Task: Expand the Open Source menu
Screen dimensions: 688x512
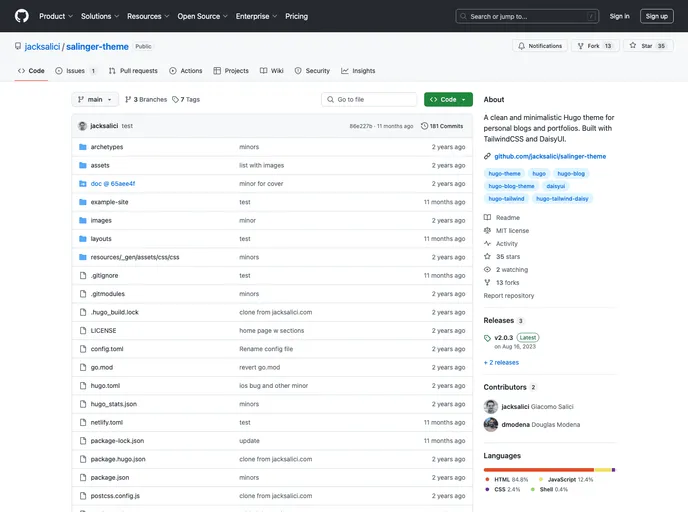Action: pos(203,16)
